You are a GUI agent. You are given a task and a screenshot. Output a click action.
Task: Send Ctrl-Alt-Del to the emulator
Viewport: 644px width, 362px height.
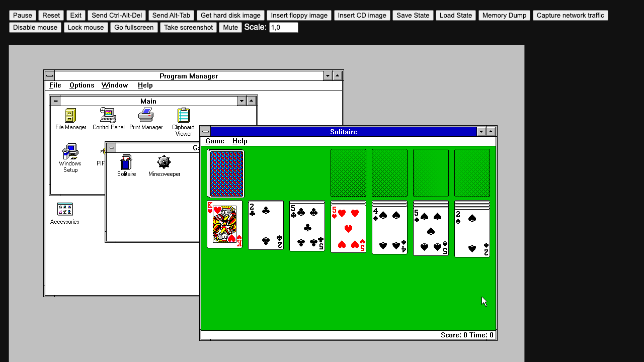(117, 16)
